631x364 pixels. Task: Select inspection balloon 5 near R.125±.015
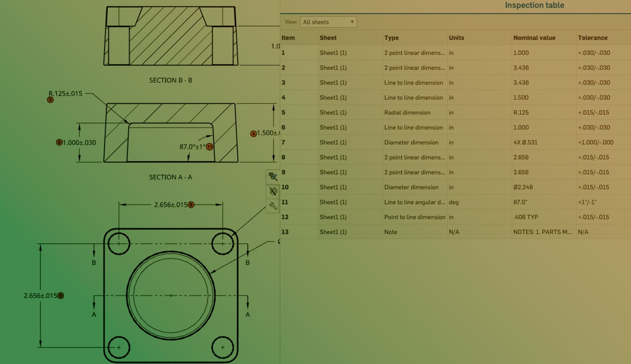tap(50, 100)
